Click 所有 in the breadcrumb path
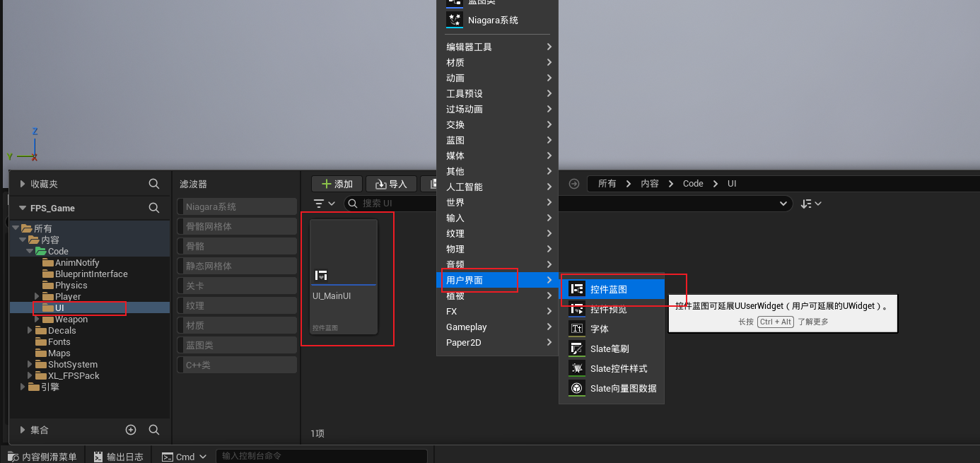Screen dimensions: 980x463 click(x=607, y=183)
